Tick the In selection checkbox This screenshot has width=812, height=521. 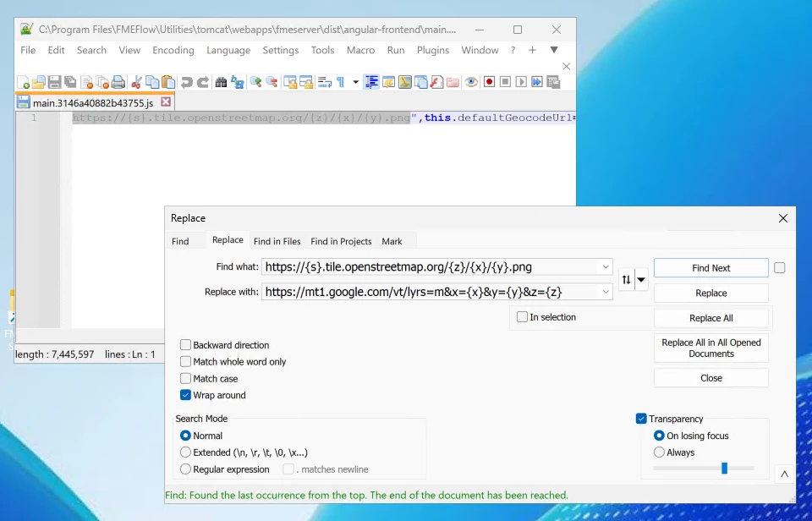(x=522, y=317)
